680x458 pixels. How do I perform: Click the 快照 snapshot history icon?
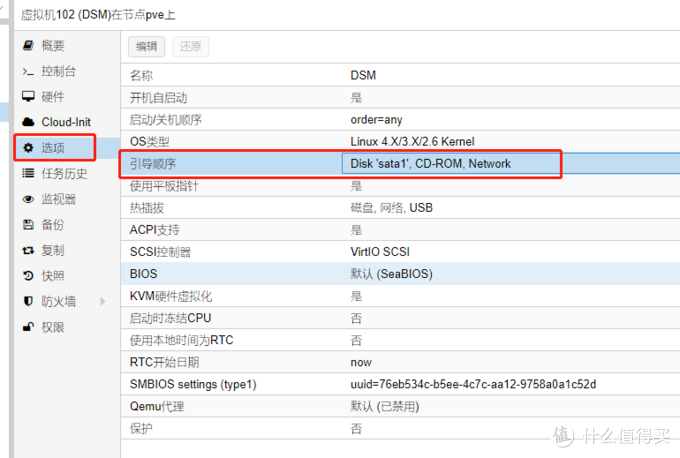tap(28, 275)
